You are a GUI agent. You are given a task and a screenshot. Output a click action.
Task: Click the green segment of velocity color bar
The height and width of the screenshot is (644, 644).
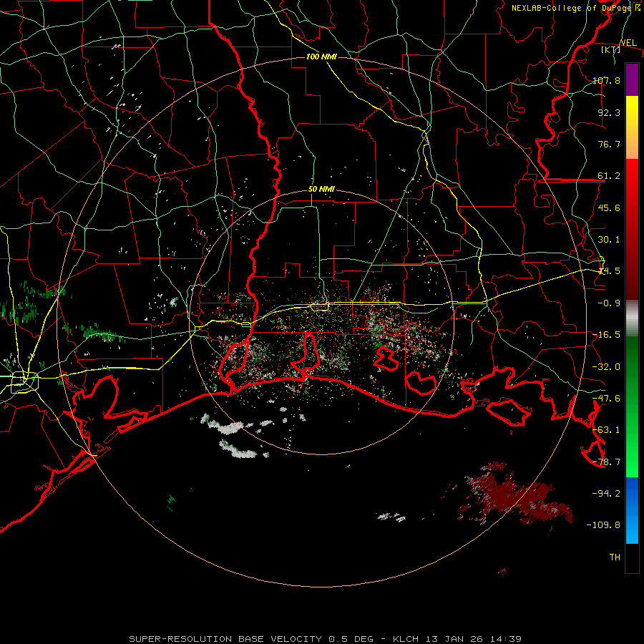point(632,406)
